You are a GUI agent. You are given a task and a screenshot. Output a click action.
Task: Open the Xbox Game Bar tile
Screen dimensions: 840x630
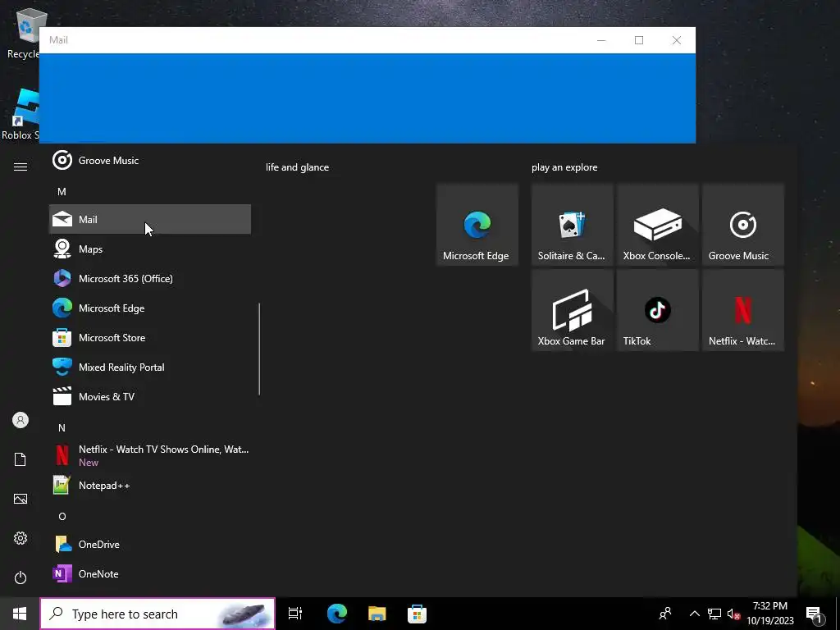click(x=572, y=310)
